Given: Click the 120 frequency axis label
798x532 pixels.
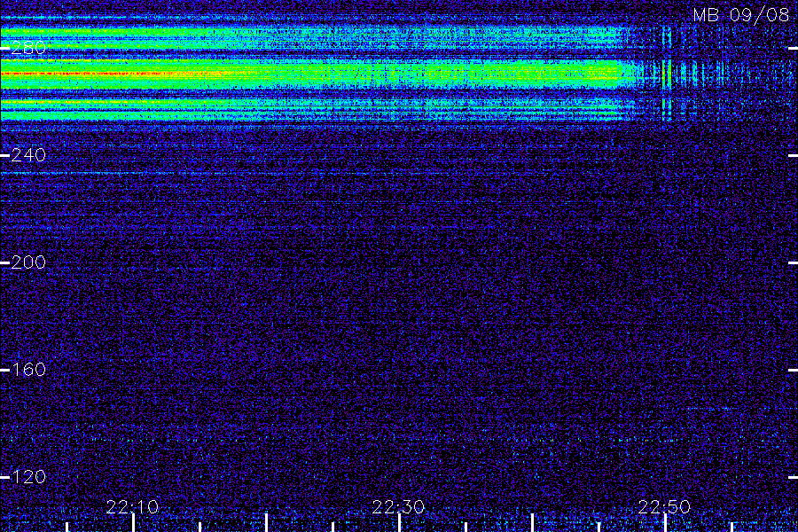Looking at the screenshot, I should [28, 477].
